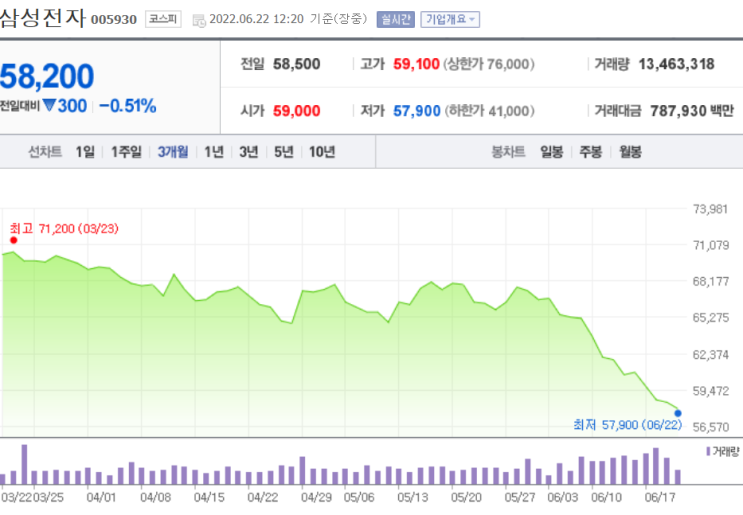
Task: Switch to the 1년 chart period
Action: tap(214, 152)
